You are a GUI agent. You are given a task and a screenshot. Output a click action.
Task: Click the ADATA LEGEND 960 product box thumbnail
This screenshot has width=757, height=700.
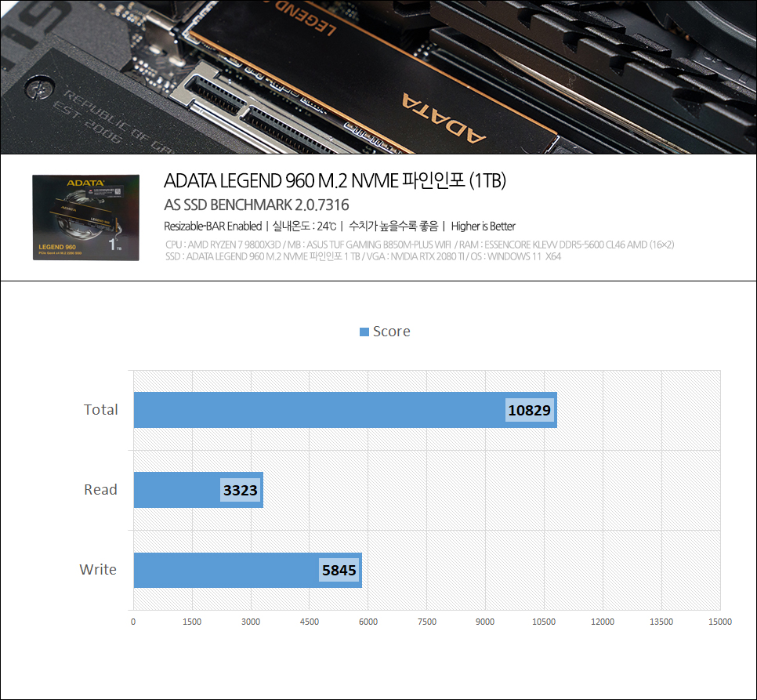click(85, 218)
